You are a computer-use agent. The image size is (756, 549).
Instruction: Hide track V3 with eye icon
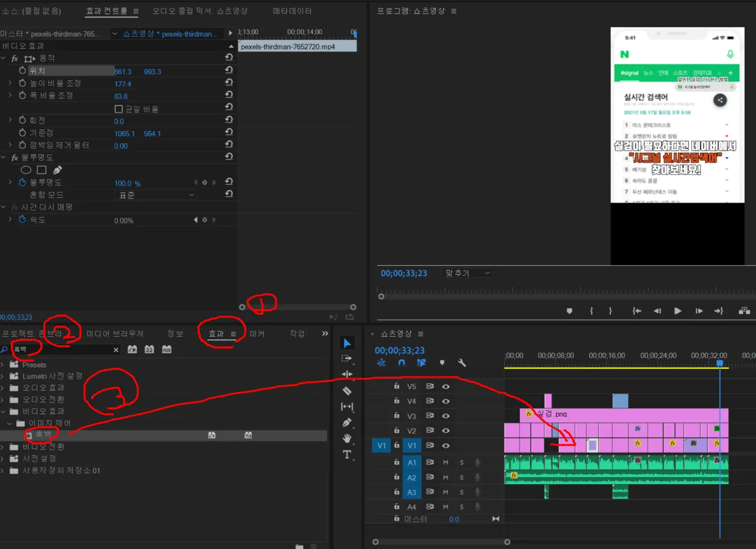(446, 416)
